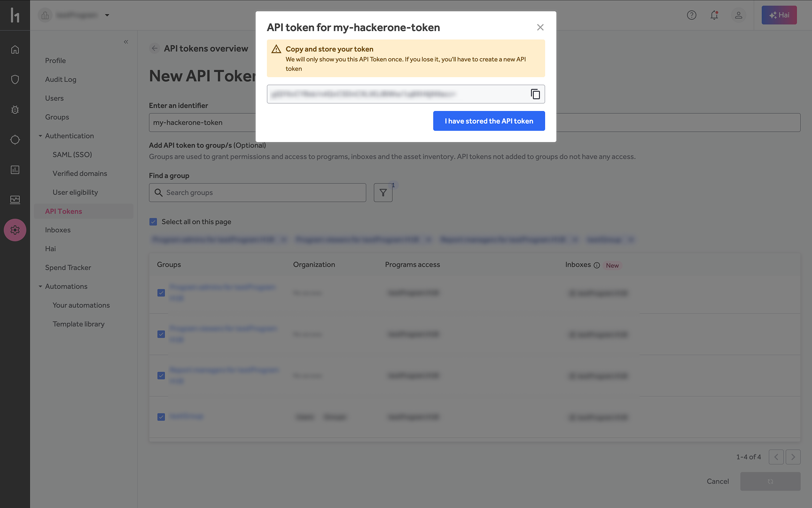Open Groups settings
The width and height of the screenshot is (812, 508).
coord(57,117)
